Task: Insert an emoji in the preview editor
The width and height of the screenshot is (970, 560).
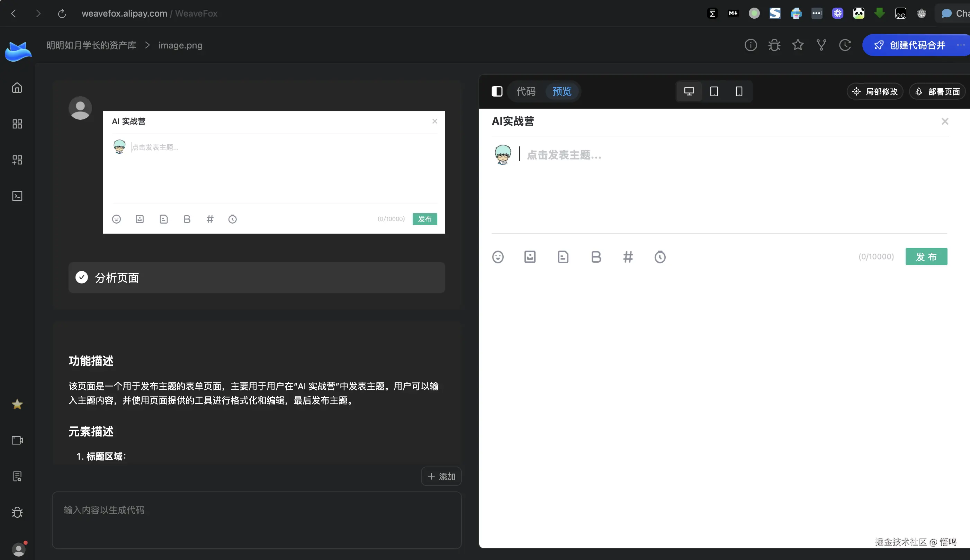Action: (x=498, y=256)
